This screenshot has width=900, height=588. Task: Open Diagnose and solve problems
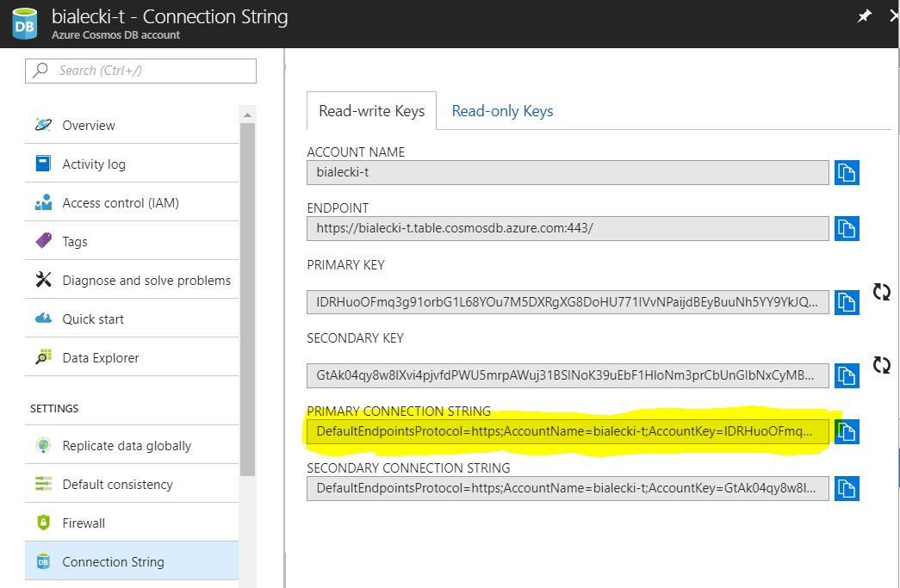(132, 280)
